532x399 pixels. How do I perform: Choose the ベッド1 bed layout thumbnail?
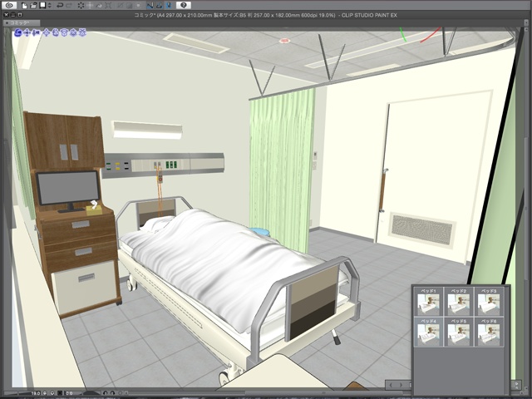tap(428, 302)
